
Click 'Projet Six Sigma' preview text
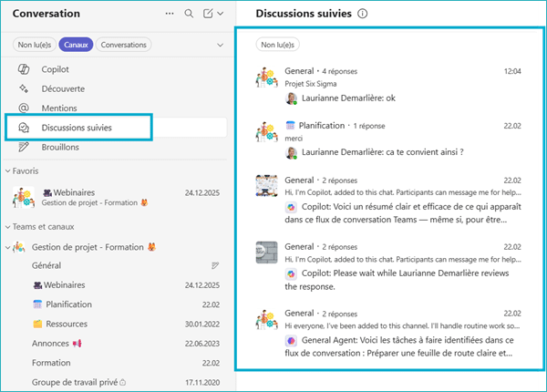tap(311, 84)
